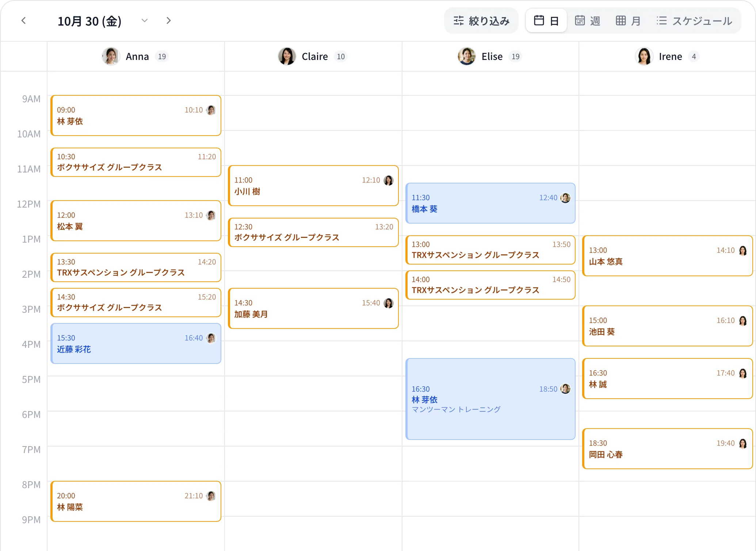Click Irene's booking count badge 4

(x=694, y=57)
